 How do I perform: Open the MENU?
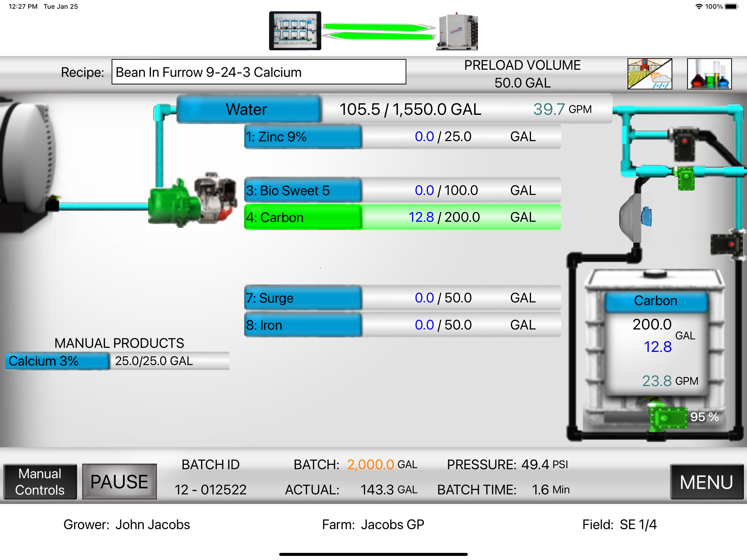(x=706, y=482)
